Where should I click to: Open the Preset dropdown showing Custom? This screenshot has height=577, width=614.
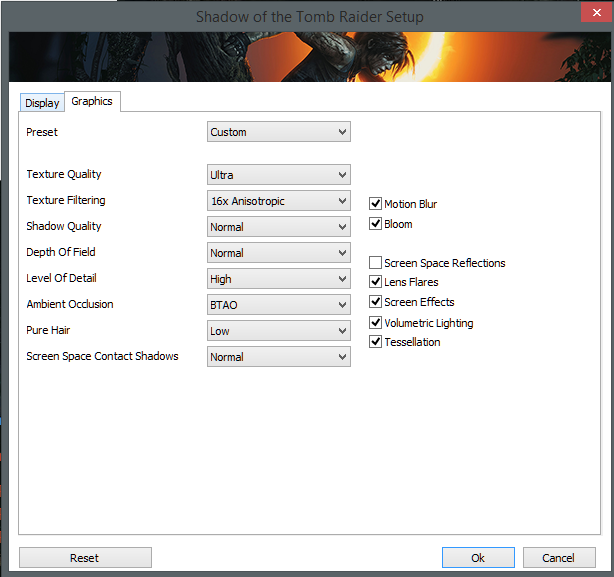point(279,132)
